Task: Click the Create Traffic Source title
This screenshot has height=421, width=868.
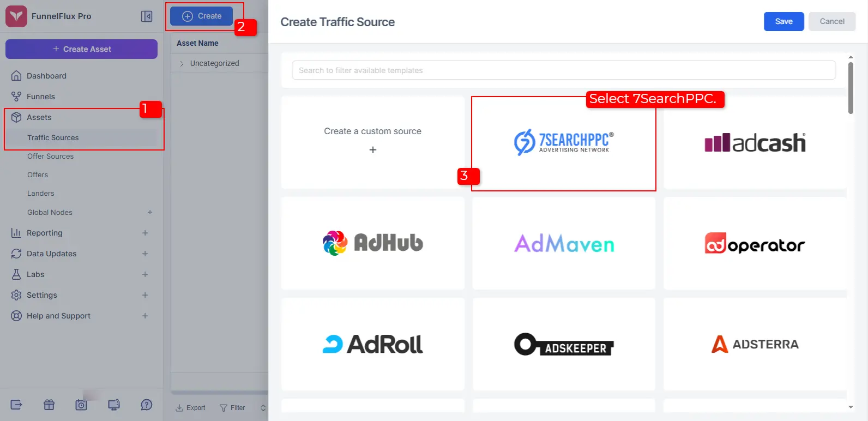Action: pyautogui.click(x=337, y=22)
